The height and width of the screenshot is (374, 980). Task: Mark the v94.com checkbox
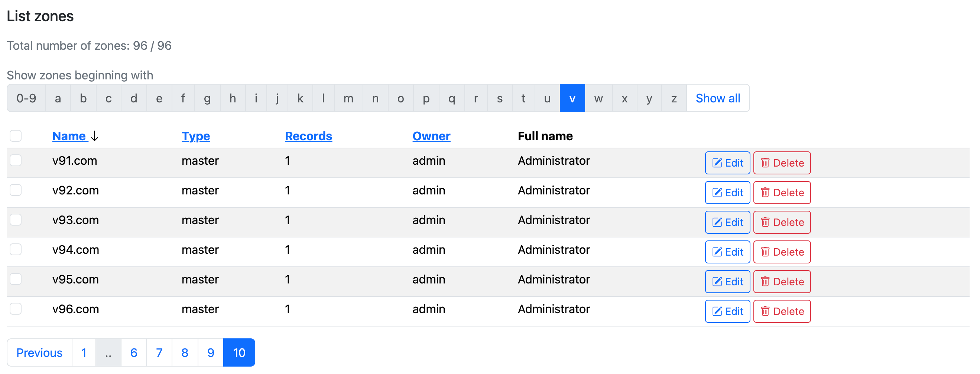[x=16, y=249]
